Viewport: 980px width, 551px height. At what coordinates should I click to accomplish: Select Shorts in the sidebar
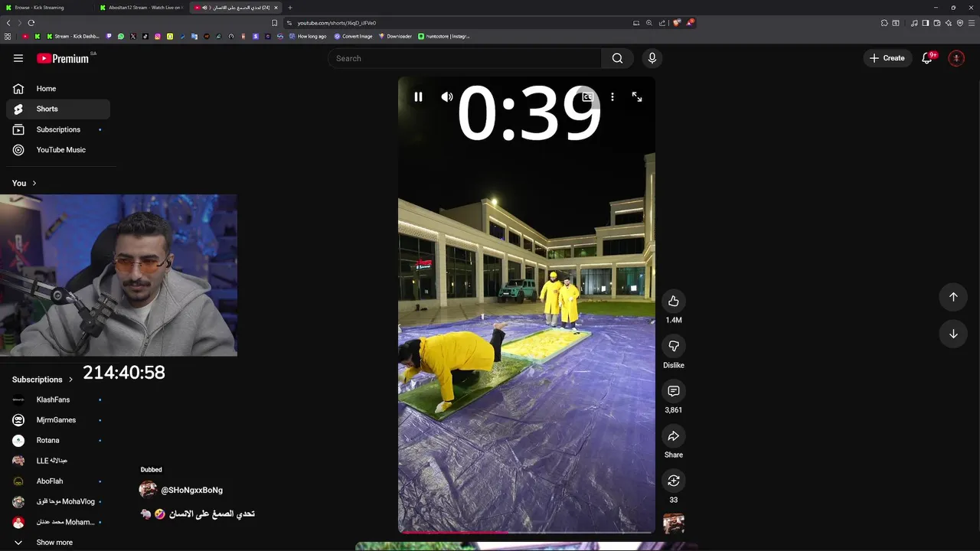[x=58, y=109]
